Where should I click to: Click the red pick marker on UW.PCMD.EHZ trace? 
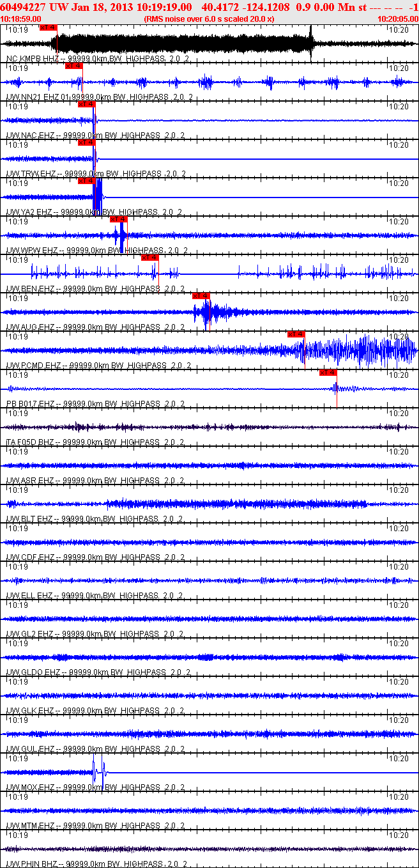tap(296, 334)
